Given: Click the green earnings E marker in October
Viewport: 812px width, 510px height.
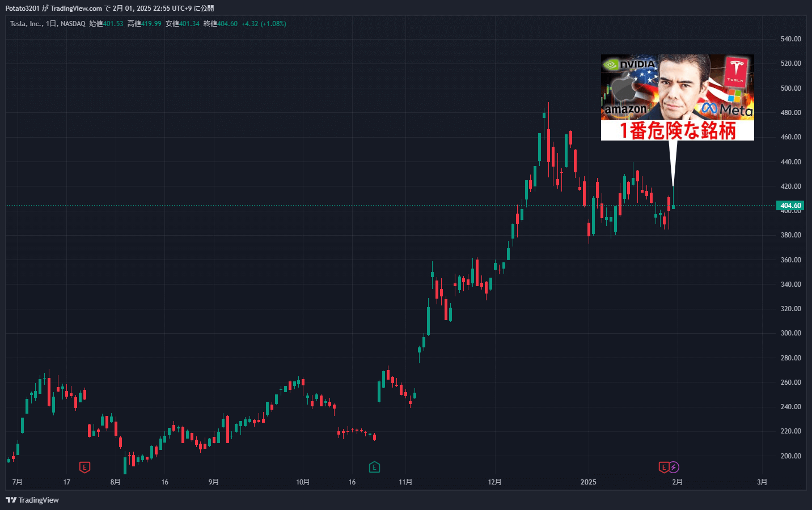Looking at the screenshot, I should pyautogui.click(x=374, y=467).
